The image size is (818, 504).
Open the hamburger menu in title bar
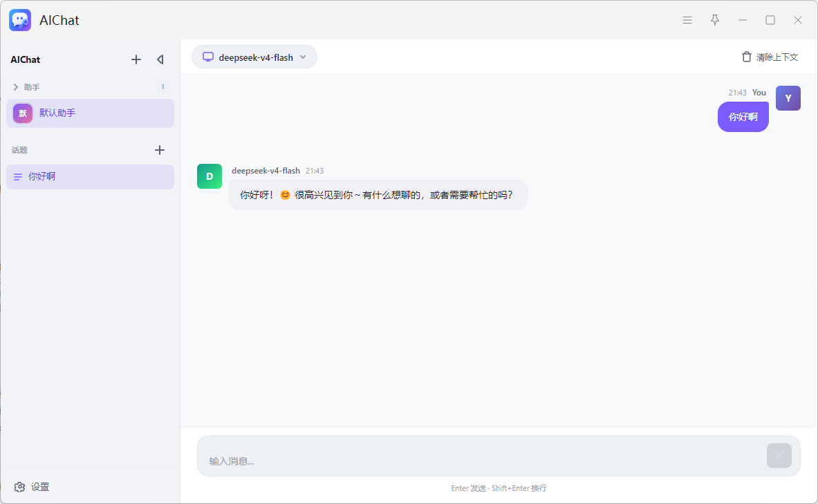tap(687, 20)
